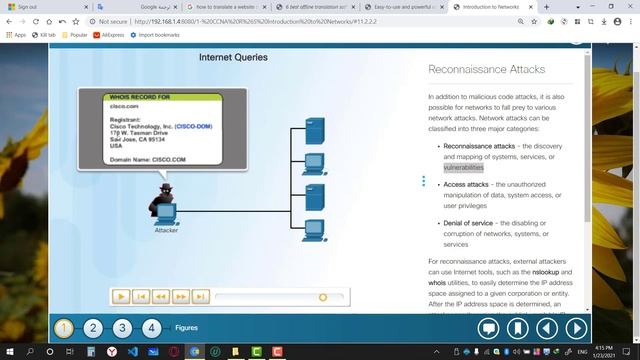The image size is (640, 360).
Task: Bookmark page with address bar star
Action: click(x=534, y=22)
